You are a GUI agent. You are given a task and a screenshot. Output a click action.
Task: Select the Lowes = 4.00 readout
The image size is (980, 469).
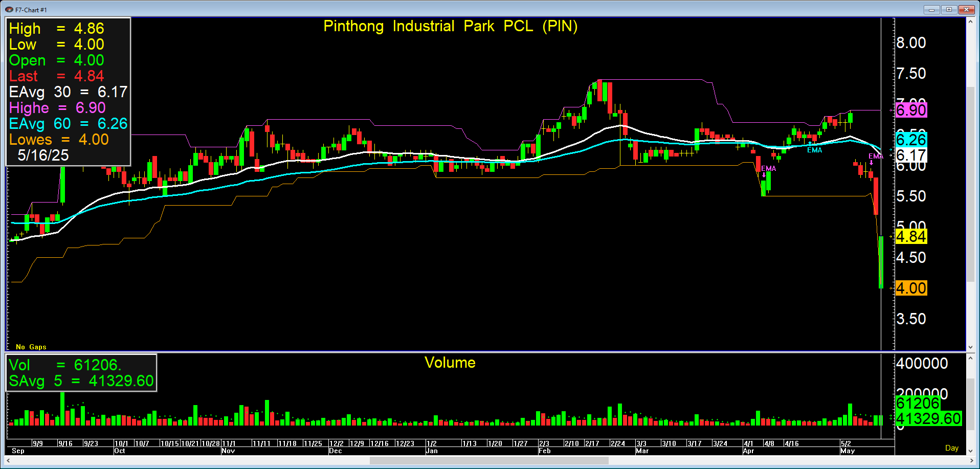[59, 139]
